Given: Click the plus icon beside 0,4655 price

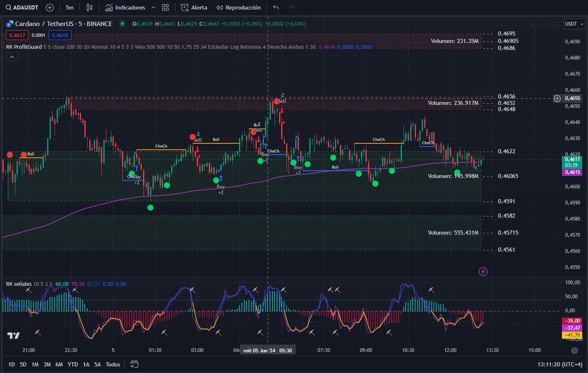Looking at the screenshot, I should click(557, 98).
